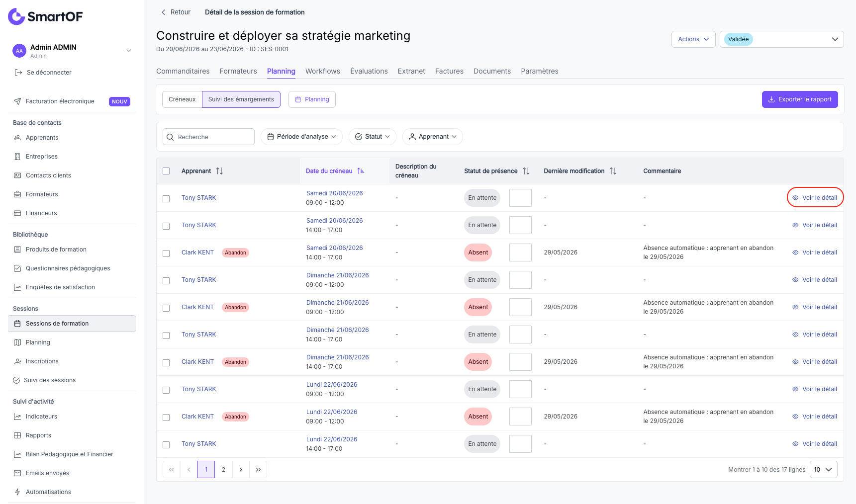
Task: Tick the select-all checkbox in table header
Action: 166,171
